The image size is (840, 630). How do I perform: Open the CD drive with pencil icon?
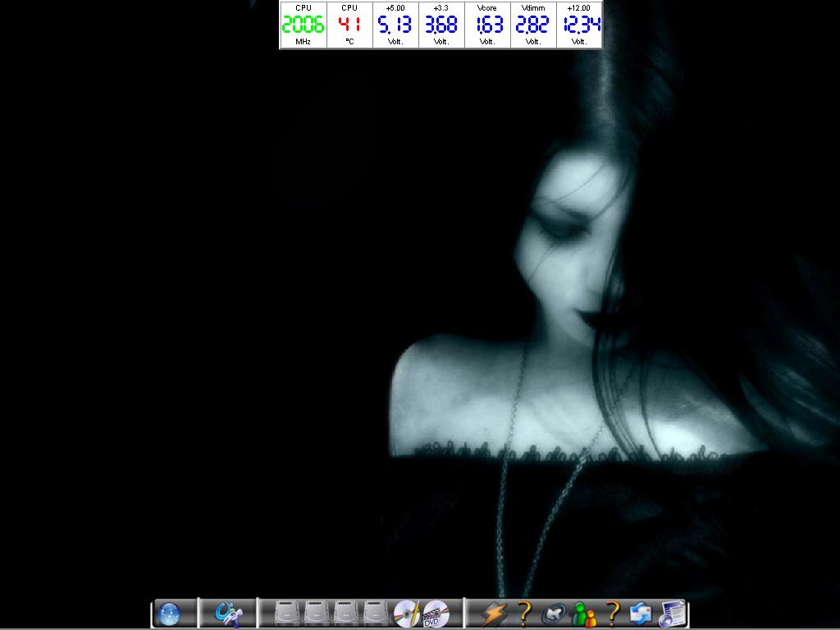click(x=407, y=614)
